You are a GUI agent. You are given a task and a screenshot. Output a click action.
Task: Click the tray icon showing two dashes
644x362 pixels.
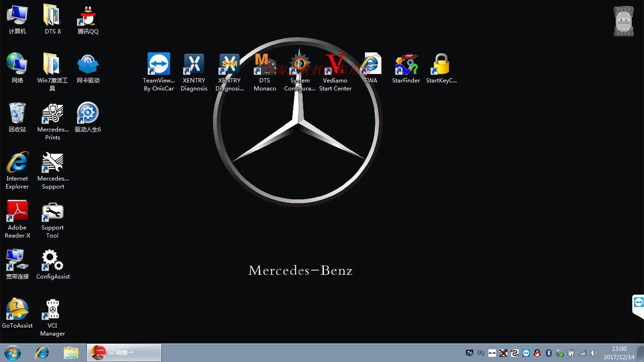click(x=492, y=353)
